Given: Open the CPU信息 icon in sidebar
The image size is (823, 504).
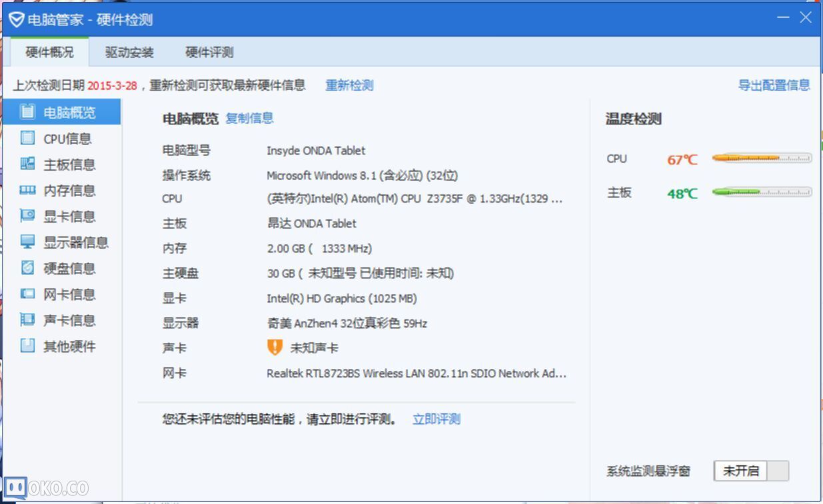Looking at the screenshot, I should pos(27,138).
